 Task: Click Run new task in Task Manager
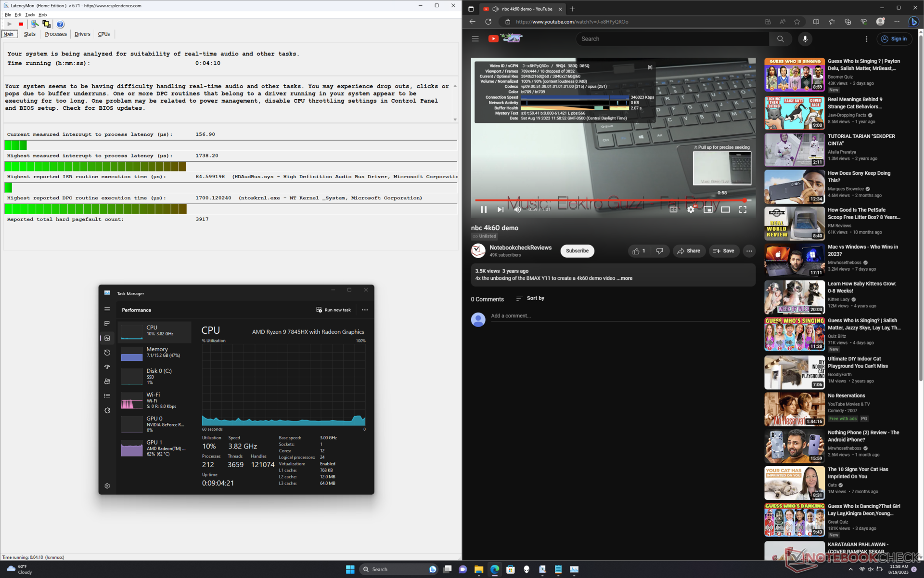click(x=334, y=310)
